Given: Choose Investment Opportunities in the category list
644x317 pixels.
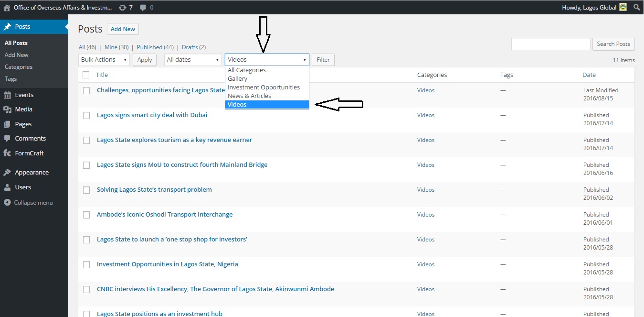Looking at the screenshot, I should click(264, 87).
